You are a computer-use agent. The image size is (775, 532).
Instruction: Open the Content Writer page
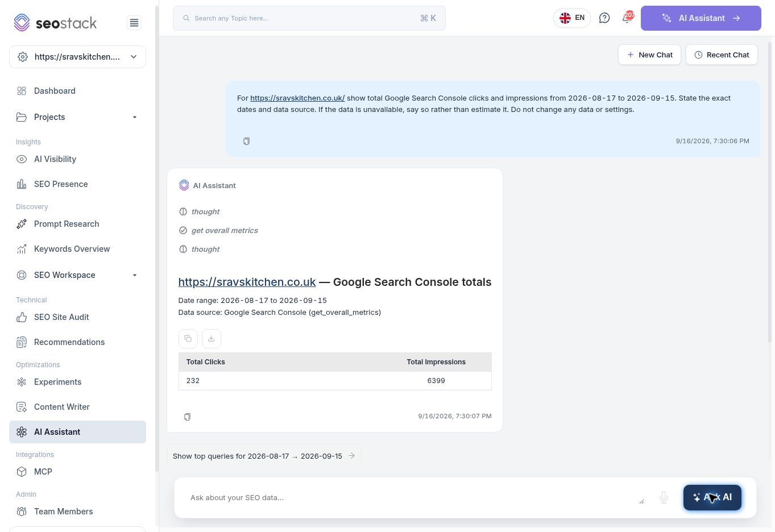[77, 407]
